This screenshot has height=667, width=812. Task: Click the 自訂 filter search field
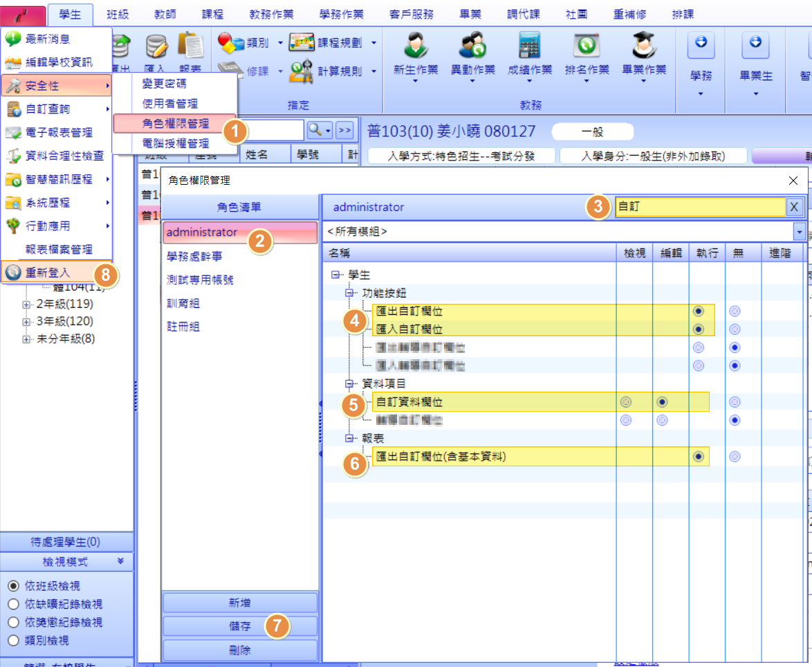pos(700,207)
